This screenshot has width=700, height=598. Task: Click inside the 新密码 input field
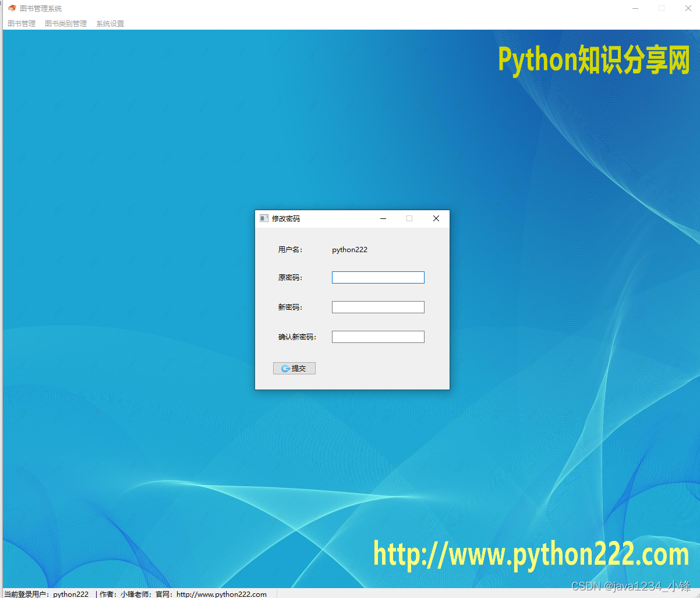377,307
